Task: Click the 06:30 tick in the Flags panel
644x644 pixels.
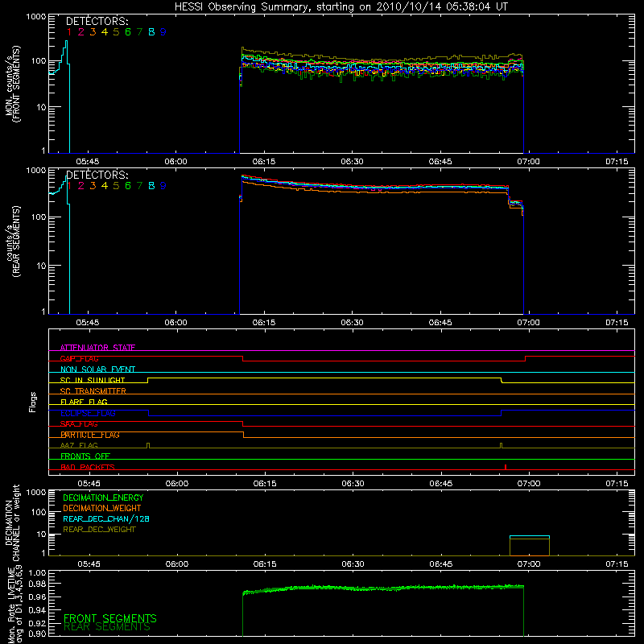Action: pos(353,484)
